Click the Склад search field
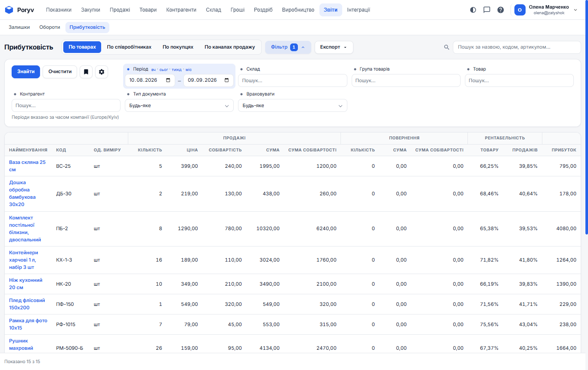 coord(293,80)
